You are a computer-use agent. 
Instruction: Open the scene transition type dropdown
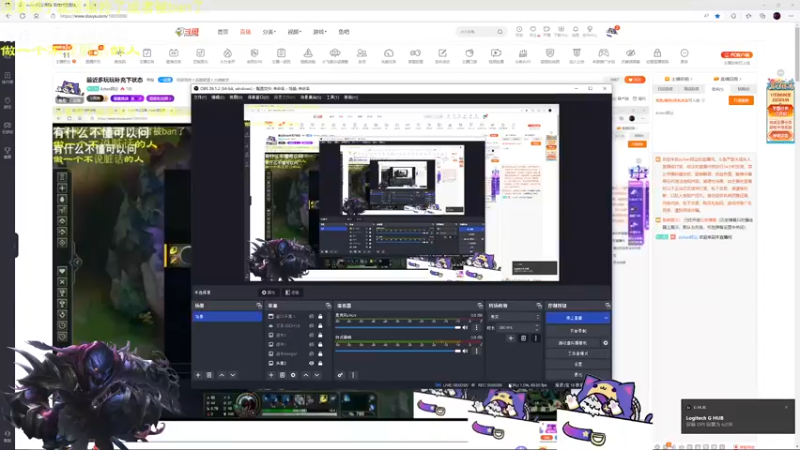pyautogui.click(x=514, y=317)
